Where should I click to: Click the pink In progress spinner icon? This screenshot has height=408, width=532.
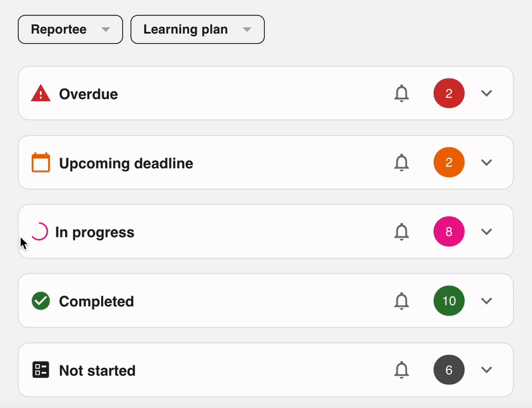(39, 232)
